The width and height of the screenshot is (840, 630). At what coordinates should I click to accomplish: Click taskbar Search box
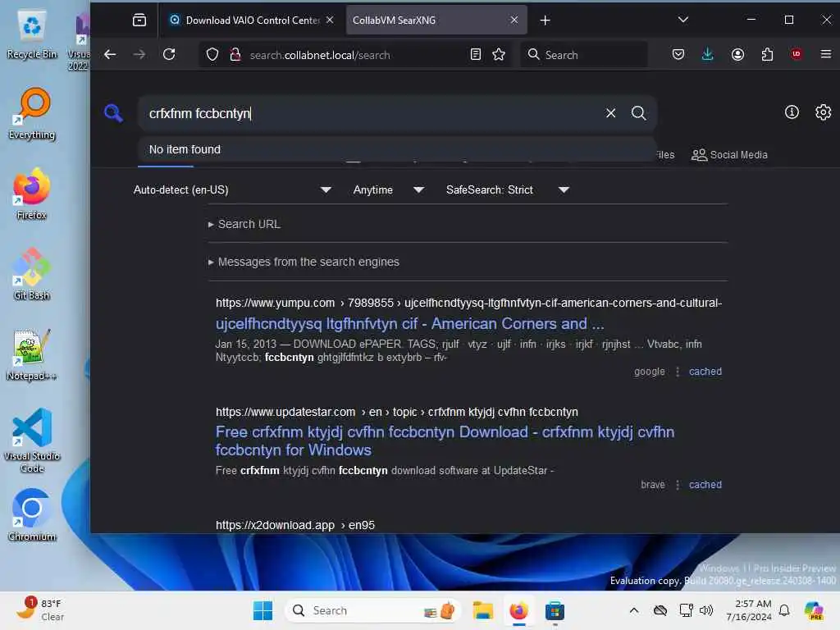[x=373, y=610]
